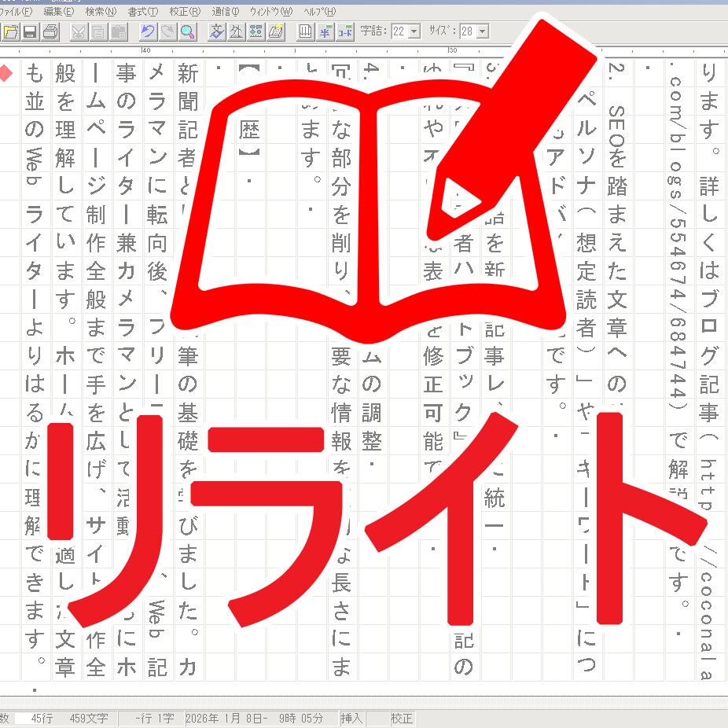This screenshot has height=728, width=728.
Task: Click the 校正 status bar indicator
Action: (401, 719)
